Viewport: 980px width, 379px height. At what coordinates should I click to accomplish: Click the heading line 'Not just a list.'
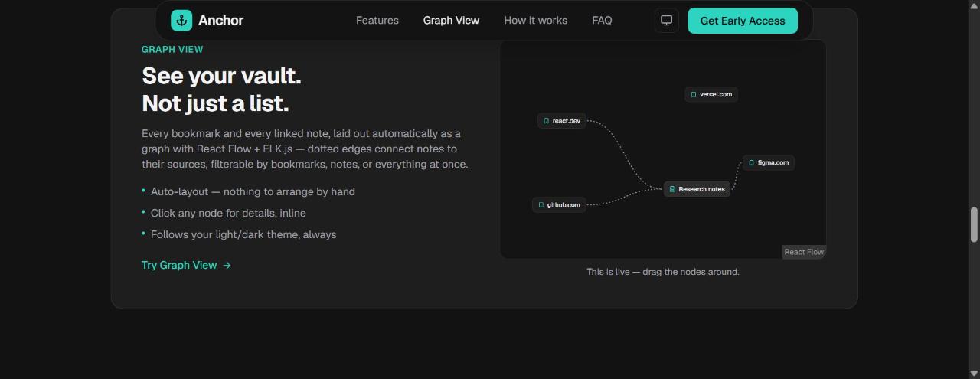coord(215,103)
